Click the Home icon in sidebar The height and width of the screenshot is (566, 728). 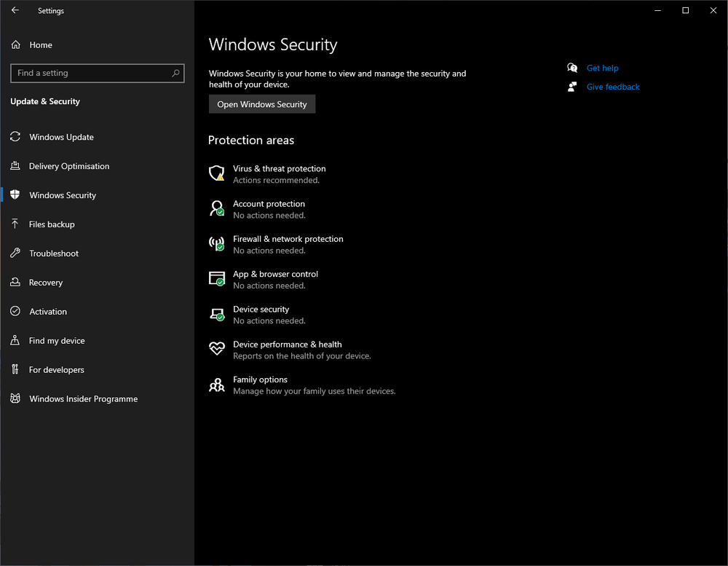point(15,45)
